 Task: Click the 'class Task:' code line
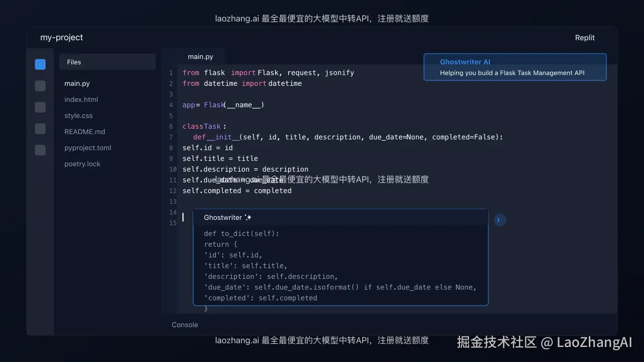[204, 126]
